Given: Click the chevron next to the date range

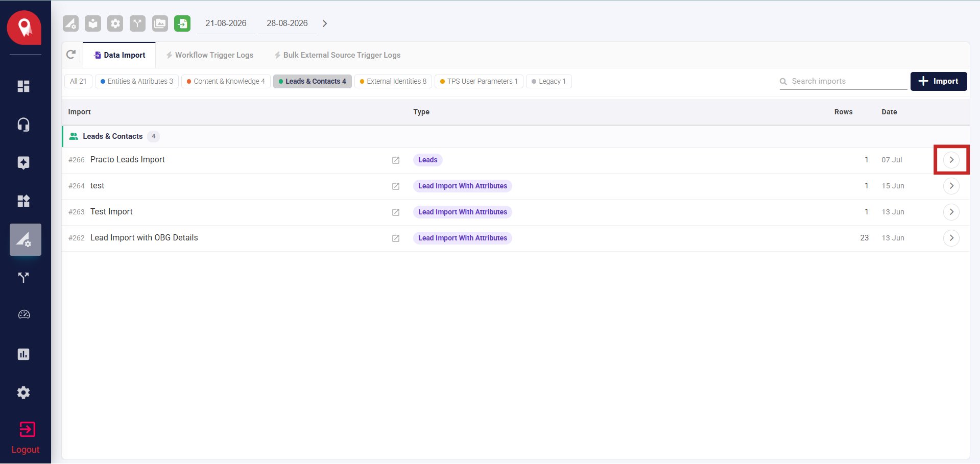Looking at the screenshot, I should click(325, 23).
